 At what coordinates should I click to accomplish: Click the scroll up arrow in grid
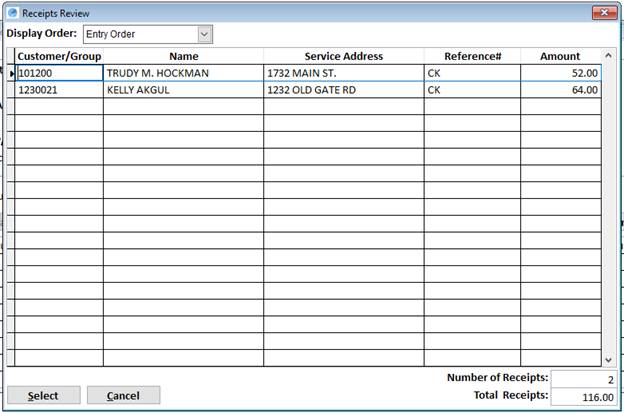pyautogui.click(x=609, y=57)
